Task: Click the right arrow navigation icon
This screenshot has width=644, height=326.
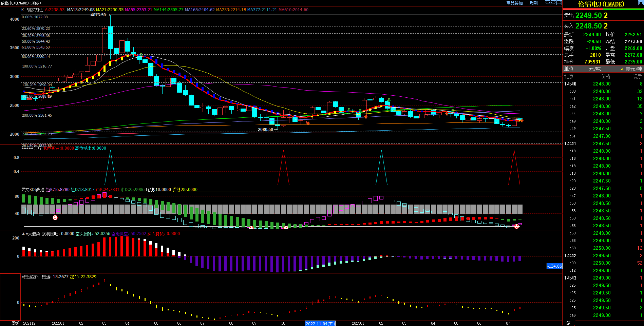Action: click(553, 3)
